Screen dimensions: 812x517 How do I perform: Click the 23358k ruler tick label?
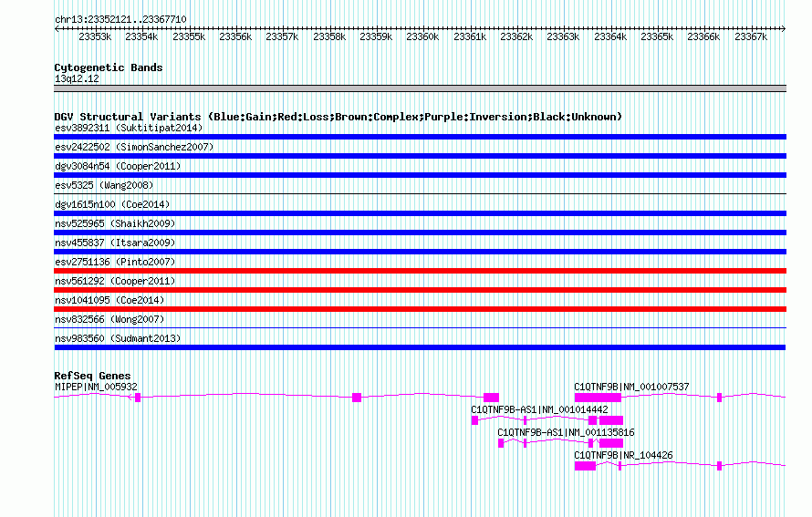pos(329,36)
